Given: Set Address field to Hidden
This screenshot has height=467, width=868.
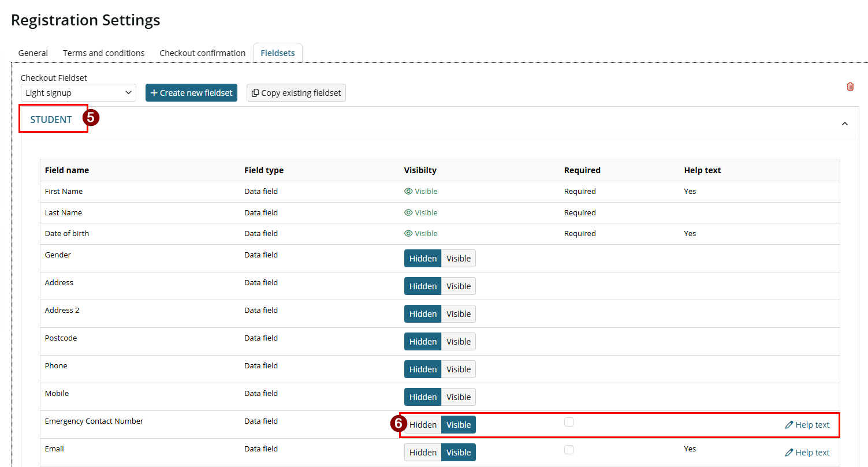Looking at the screenshot, I should (423, 286).
